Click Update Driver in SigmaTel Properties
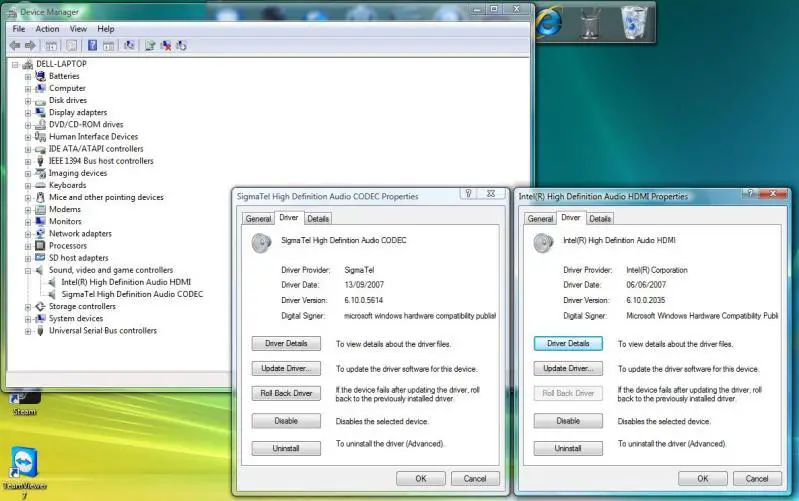 (x=286, y=368)
